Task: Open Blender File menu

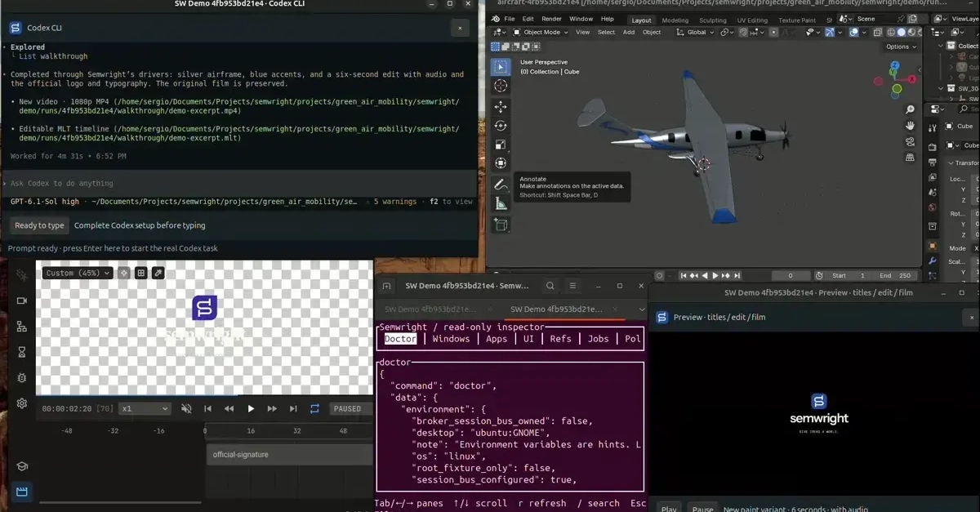Action: 509,19
